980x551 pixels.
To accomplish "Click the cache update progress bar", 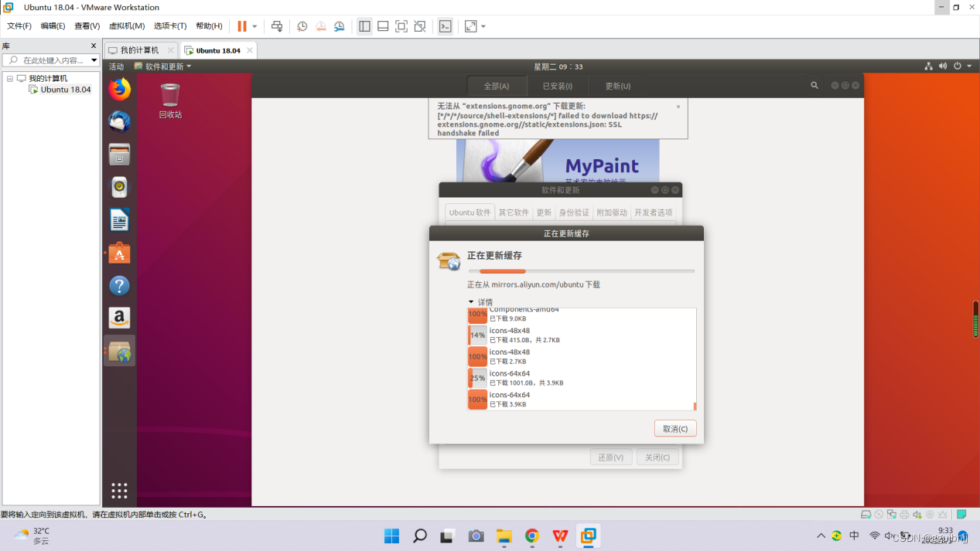I will [582, 271].
